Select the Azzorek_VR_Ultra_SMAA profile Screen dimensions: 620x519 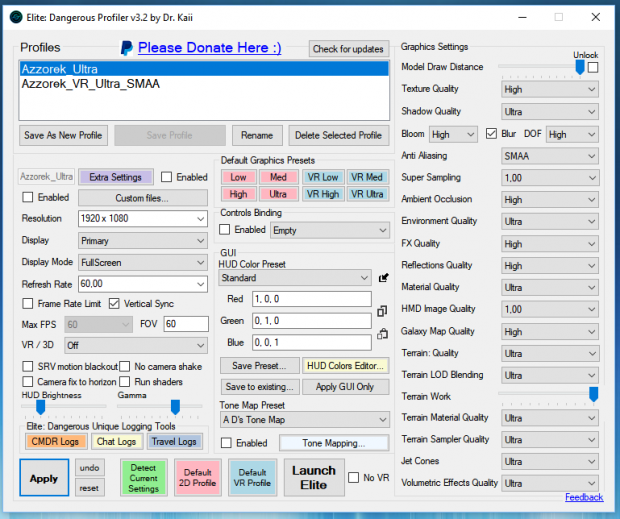pyautogui.click(x=91, y=84)
